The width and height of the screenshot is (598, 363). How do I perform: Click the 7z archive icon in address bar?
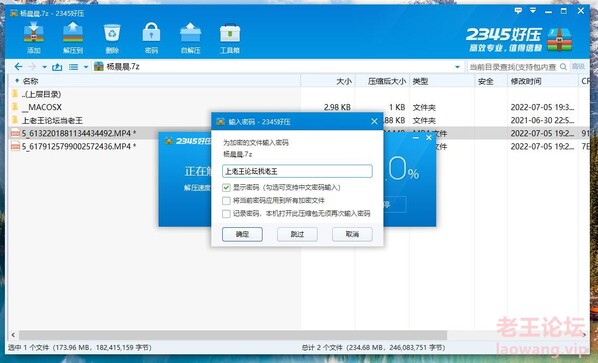(99, 66)
